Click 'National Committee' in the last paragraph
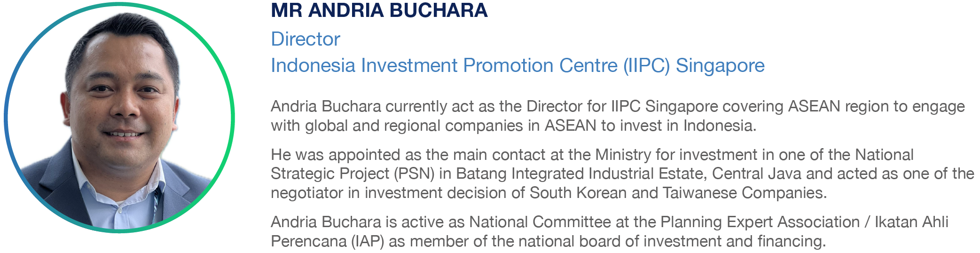The image size is (980, 253). coord(540,222)
